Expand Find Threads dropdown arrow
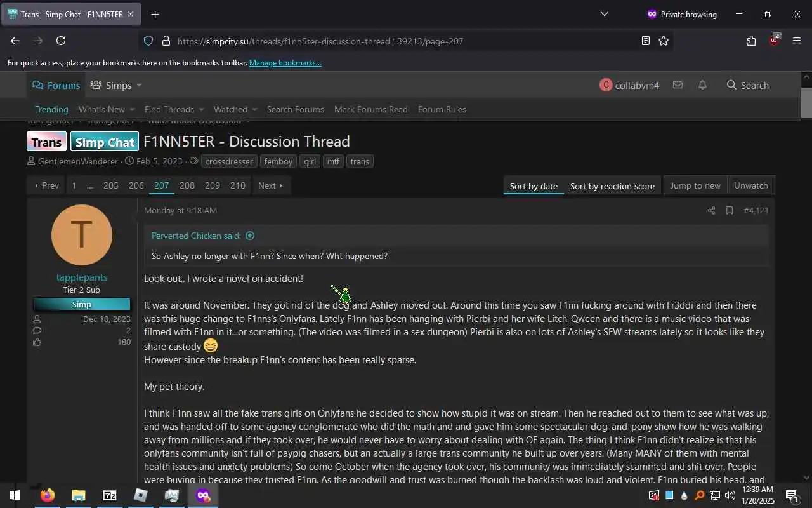Viewport: 812px width, 508px height. click(201, 109)
